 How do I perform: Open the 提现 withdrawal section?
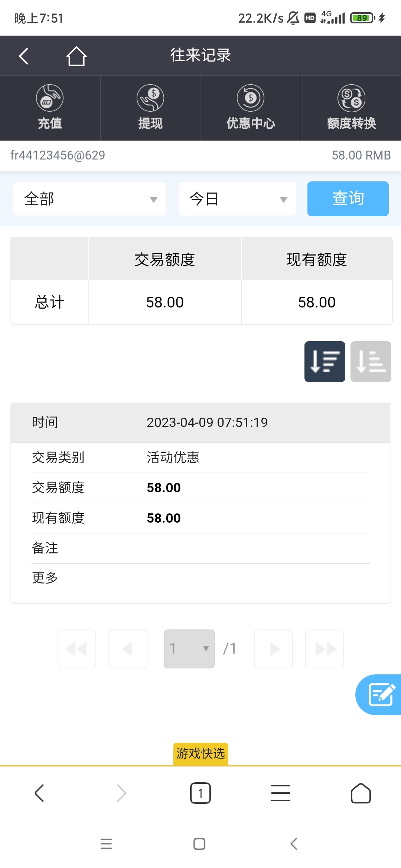click(x=150, y=108)
